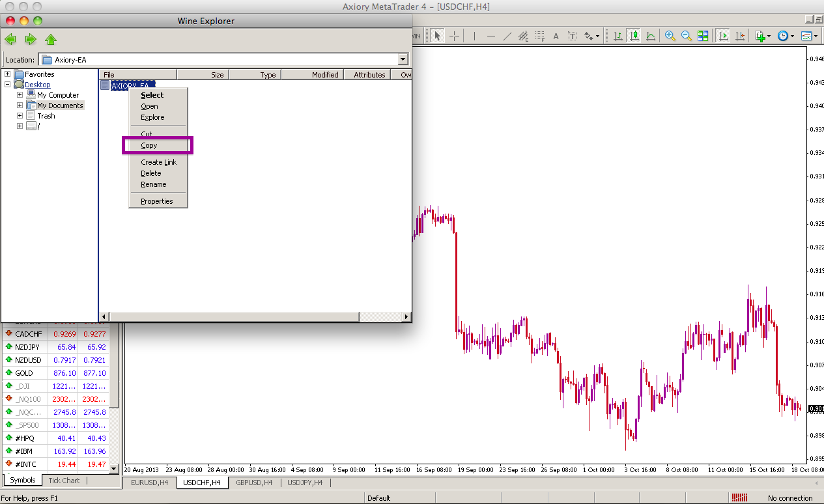
Task: Select the Draw Horizontal Line tool
Action: pos(491,36)
